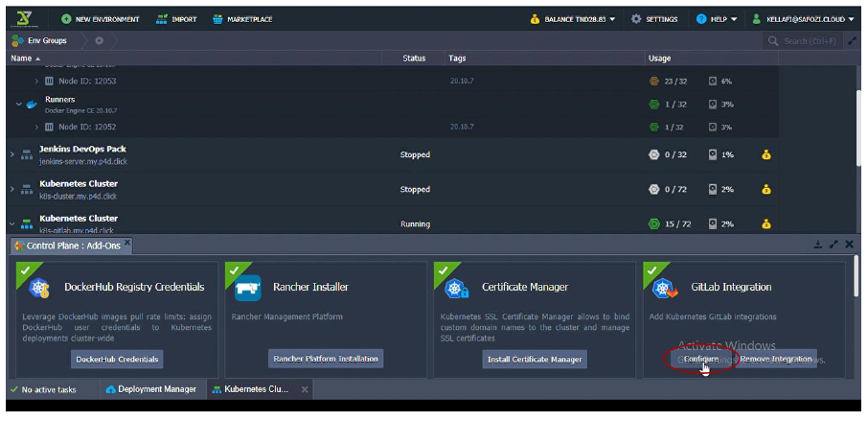This screenshot has width=868, height=421.
Task: Click the Status column header
Action: pos(414,58)
